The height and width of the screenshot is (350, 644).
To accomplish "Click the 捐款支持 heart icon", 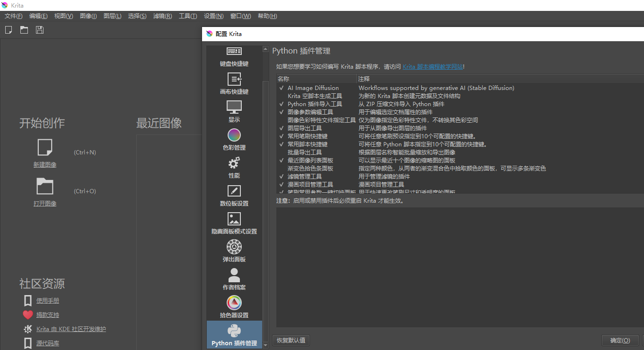I will tap(28, 315).
